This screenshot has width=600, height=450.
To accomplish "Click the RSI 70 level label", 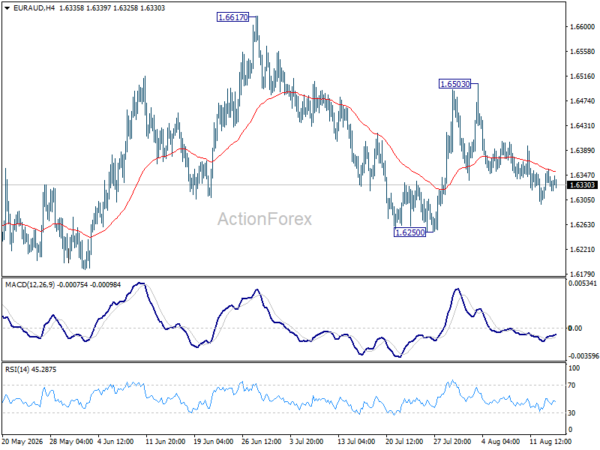I will [572, 385].
